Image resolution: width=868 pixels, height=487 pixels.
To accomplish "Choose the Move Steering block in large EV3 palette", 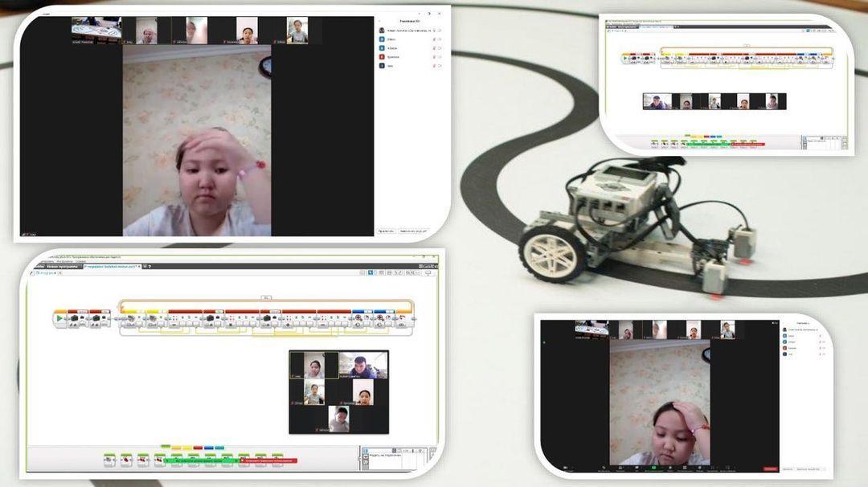I will tap(143, 460).
